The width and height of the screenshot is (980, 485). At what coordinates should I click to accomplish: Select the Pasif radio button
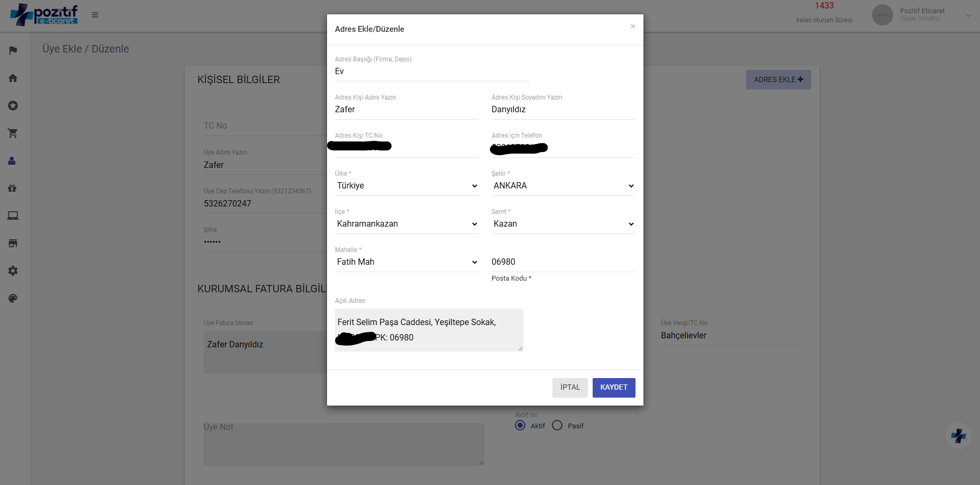tap(557, 426)
